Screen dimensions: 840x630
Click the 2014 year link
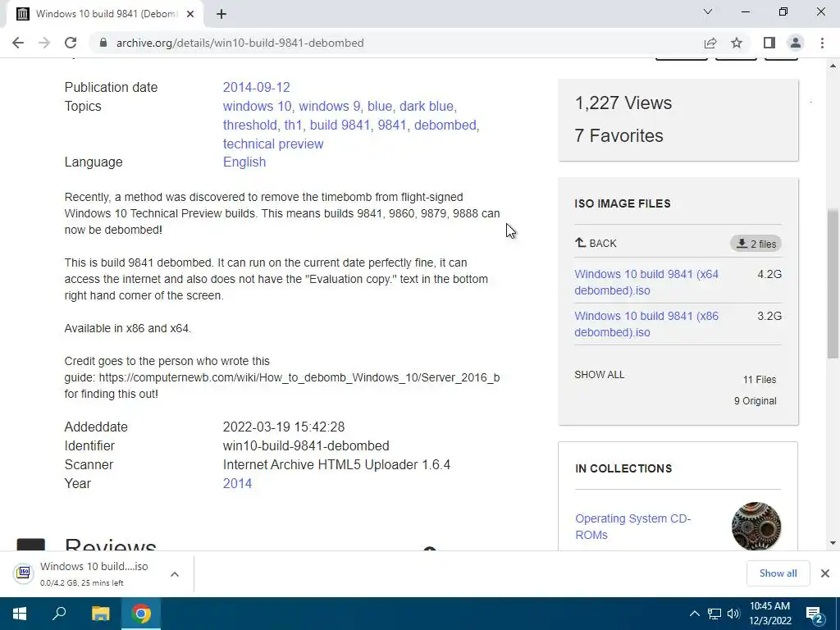pyautogui.click(x=237, y=483)
